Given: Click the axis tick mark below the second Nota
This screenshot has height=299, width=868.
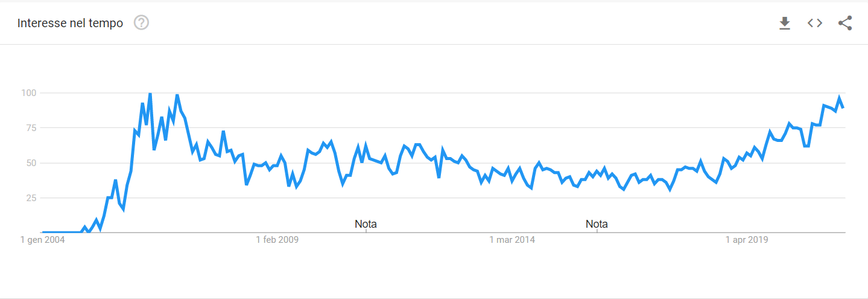Looking at the screenshot, I should pyautogui.click(x=597, y=234).
